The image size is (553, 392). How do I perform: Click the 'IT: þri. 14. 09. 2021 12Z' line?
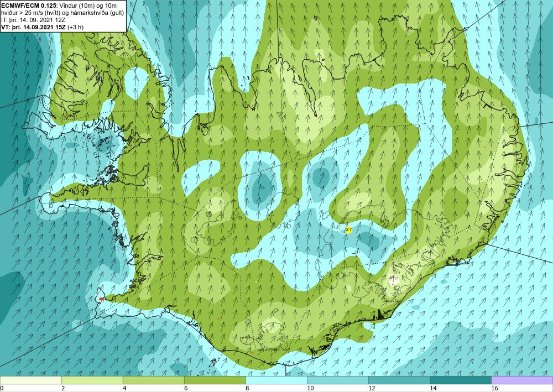(33, 20)
